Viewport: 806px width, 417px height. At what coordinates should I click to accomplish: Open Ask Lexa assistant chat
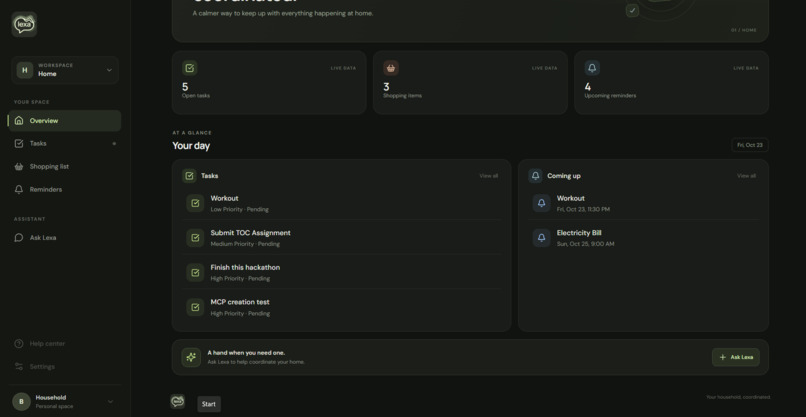point(65,238)
